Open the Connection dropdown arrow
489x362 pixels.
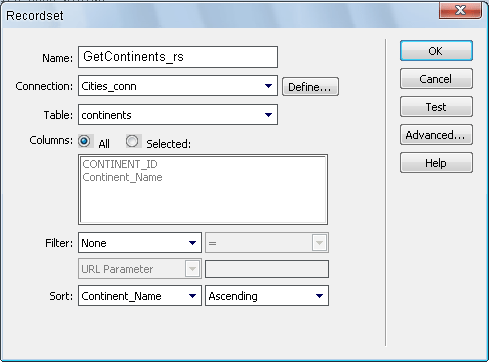tap(268, 86)
